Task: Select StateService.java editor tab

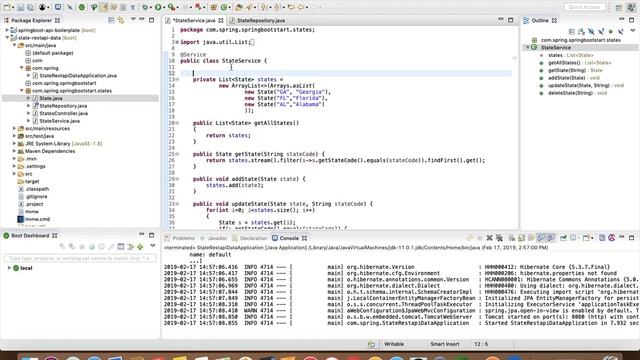Action: [194, 20]
